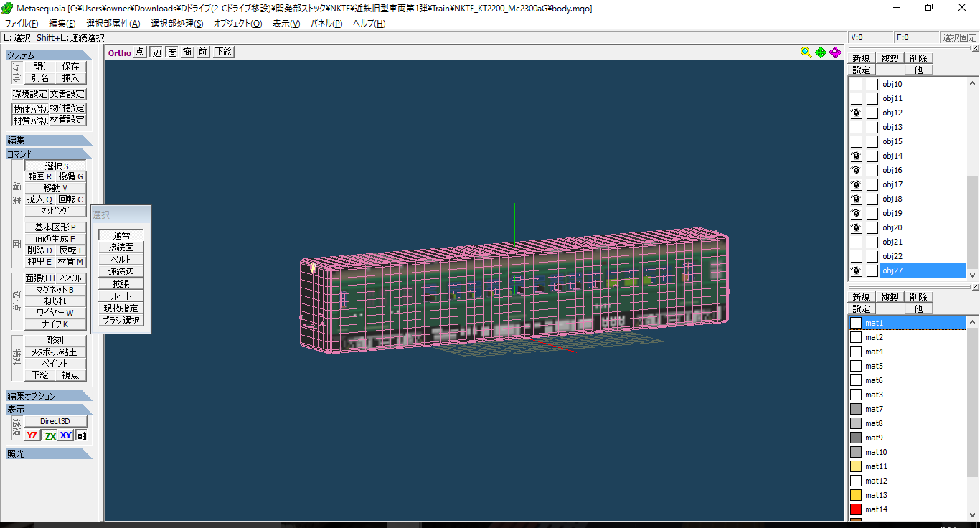Open the 選択部処理(S) menu
This screenshot has width=980, height=528.
pyautogui.click(x=177, y=24)
